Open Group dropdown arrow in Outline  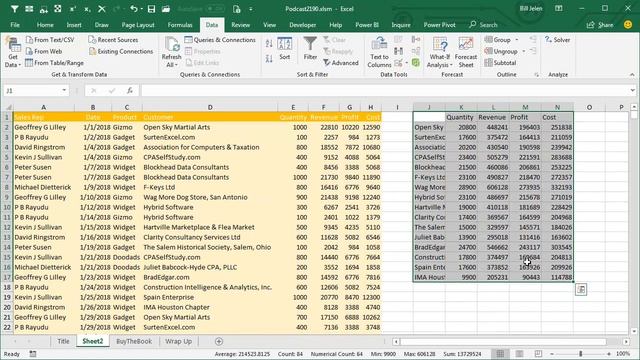pyautogui.click(x=517, y=40)
